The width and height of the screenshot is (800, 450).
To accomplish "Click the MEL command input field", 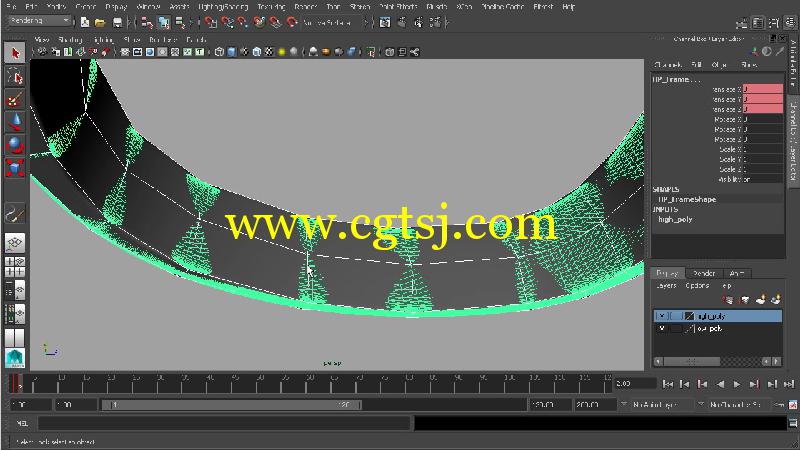I will coord(224,423).
